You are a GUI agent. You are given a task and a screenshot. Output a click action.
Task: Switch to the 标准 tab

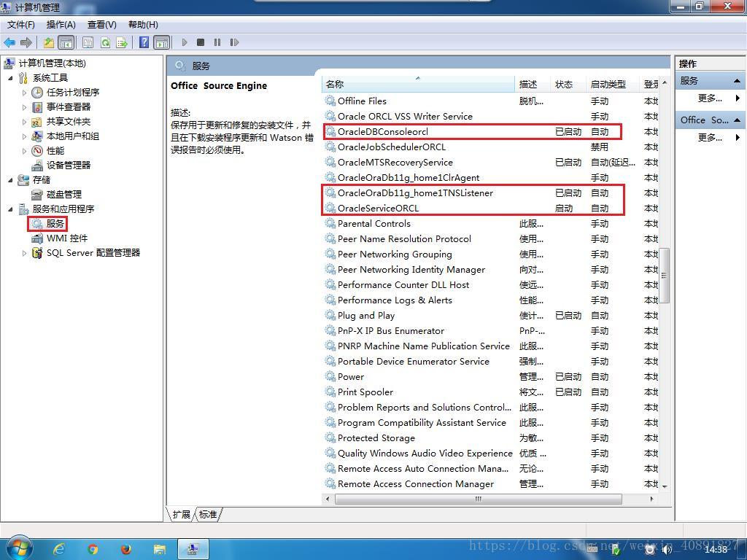tap(208, 514)
